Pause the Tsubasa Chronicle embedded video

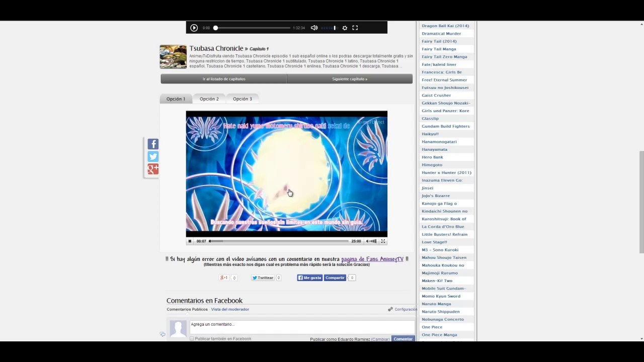click(x=190, y=241)
